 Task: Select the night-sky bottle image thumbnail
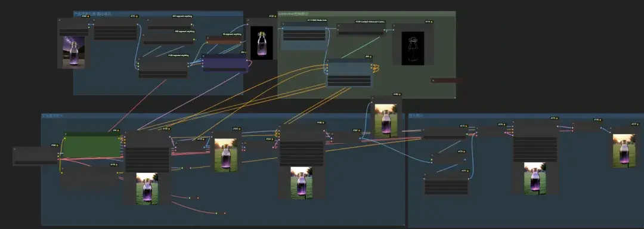point(73,52)
